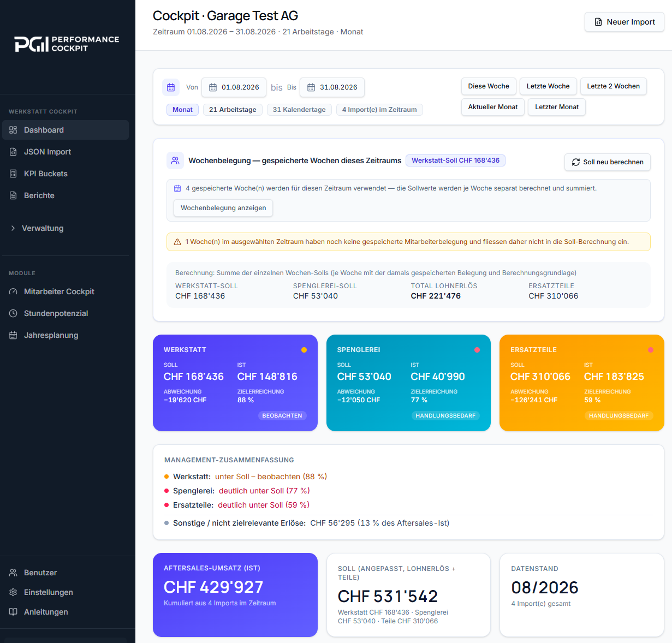
Task: Click the calendar icon left of Von
Action: point(171,87)
